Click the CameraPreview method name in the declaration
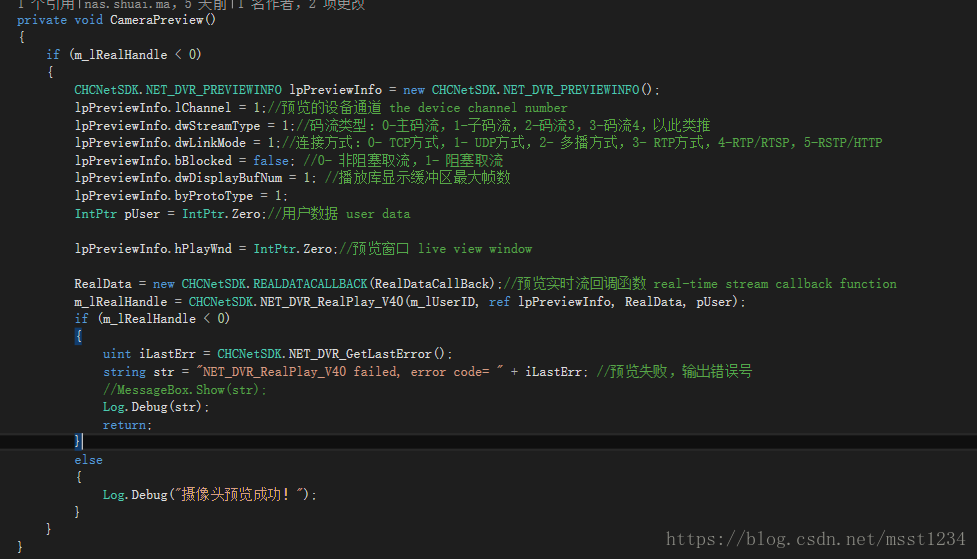This screenshot has width=977, height=559. [156, 20]
